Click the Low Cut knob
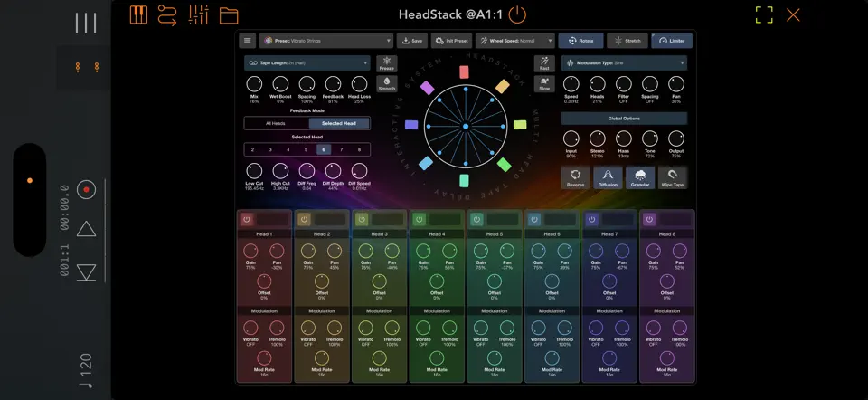 [254, 171]
